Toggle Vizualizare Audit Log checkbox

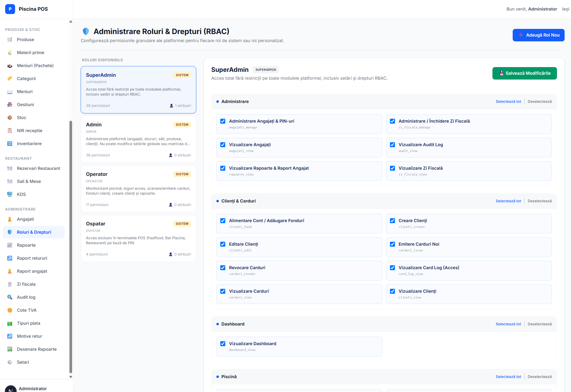(x=392, y=145)
